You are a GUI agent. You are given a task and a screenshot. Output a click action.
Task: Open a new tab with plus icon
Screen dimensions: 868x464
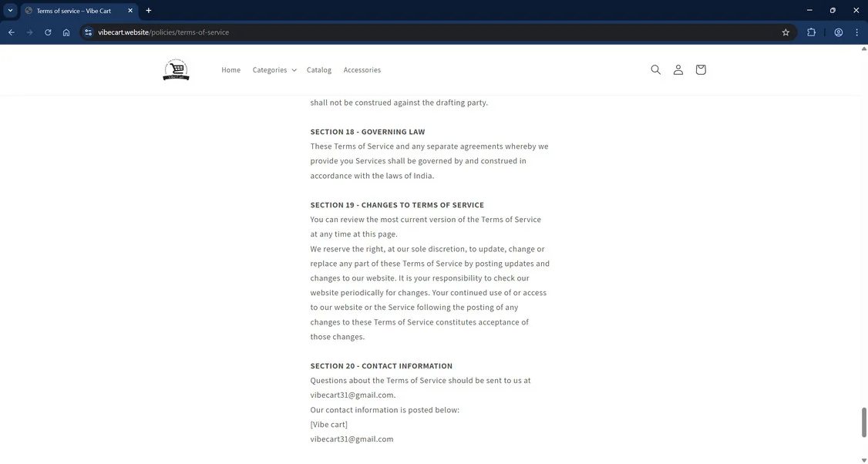(148, 11)
